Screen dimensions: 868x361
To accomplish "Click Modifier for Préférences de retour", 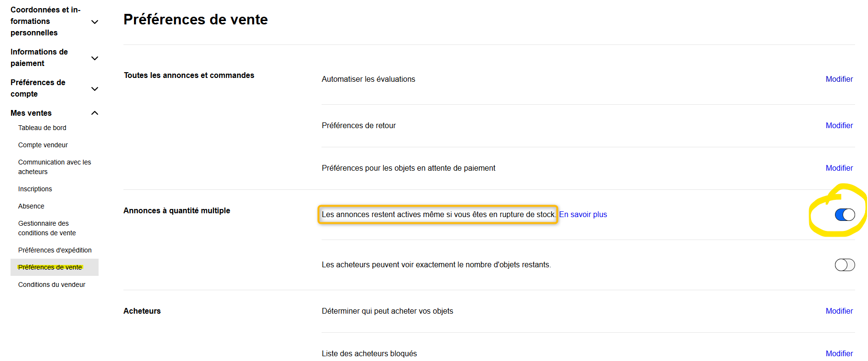I will (x=839, y=126).
